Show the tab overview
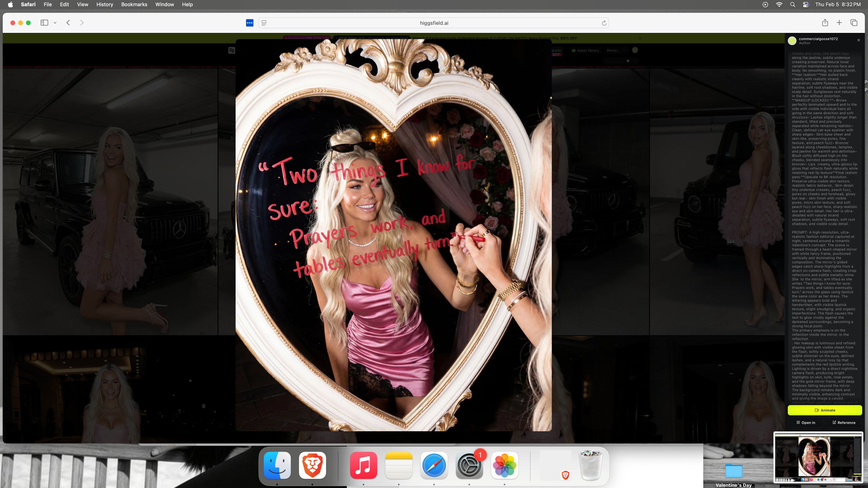This screenshot has height=488, width=868. click(854, 23)
